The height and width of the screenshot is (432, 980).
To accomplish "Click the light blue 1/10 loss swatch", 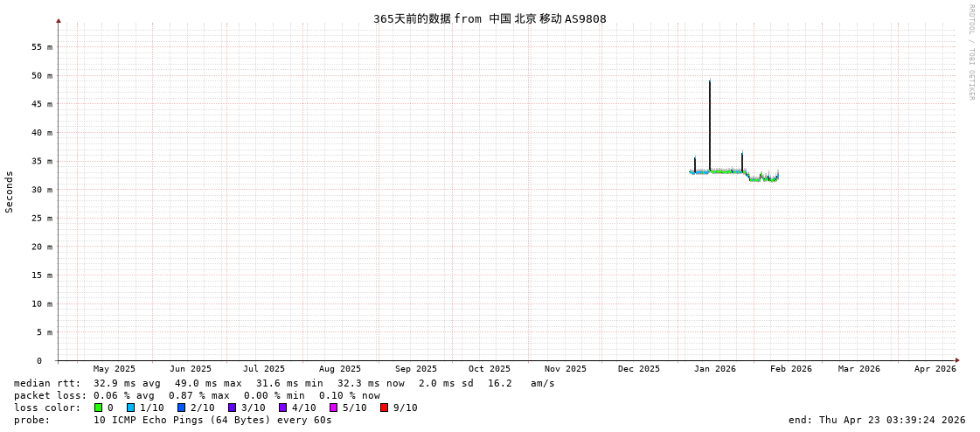I will (130, 408).
